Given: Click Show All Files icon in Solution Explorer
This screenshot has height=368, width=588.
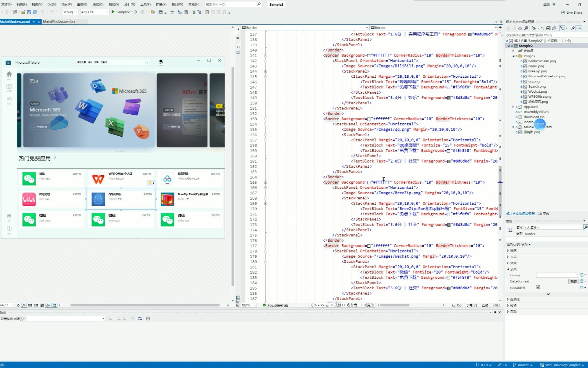Looking at the screenshot, I should coord(554,28).
